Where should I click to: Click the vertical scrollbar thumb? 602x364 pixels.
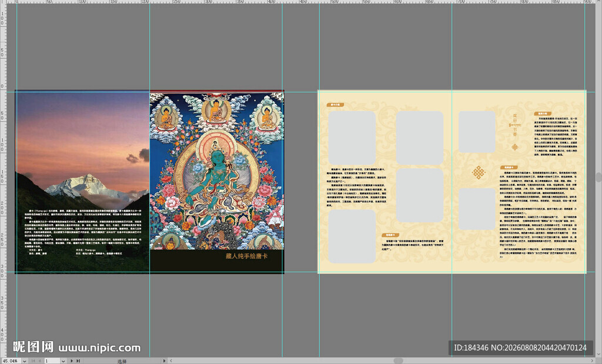(598, 177)
